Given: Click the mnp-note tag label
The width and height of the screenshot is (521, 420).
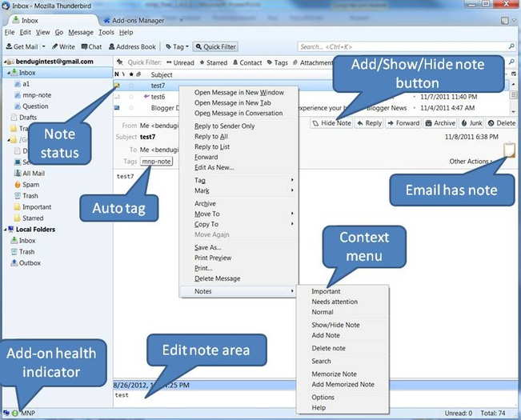Looking at the screenshot, I should coord(157,162).
